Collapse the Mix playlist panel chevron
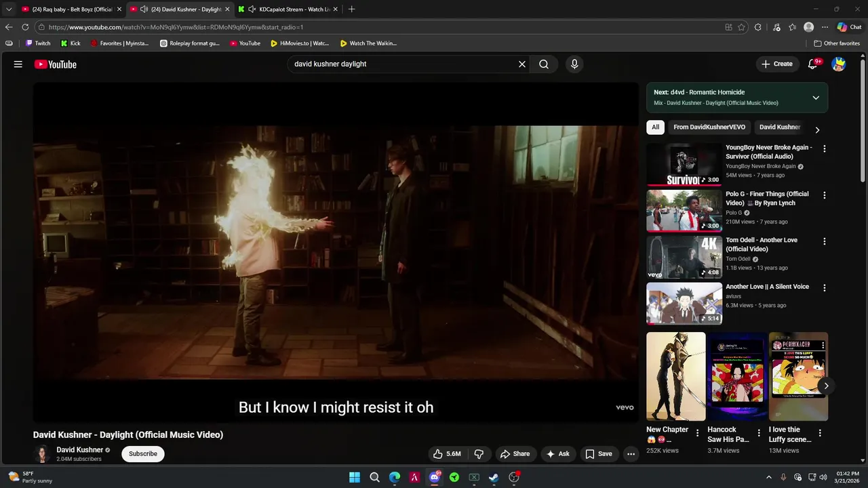This screenshot has width=868, height=488. (816, 98)
